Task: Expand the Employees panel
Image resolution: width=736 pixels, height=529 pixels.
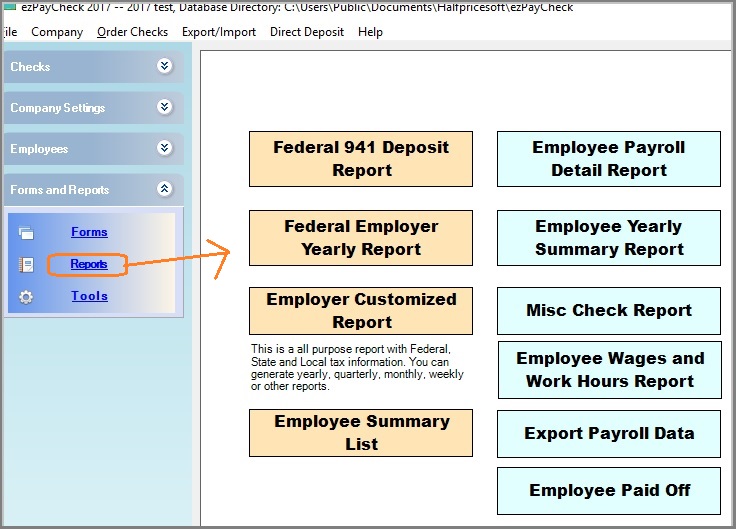Action: 165,149
